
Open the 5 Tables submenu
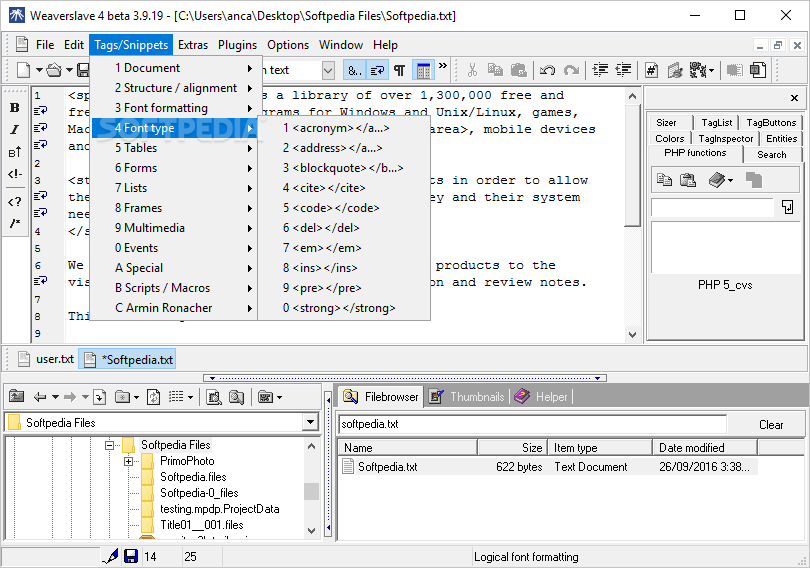tap(176, 148)
